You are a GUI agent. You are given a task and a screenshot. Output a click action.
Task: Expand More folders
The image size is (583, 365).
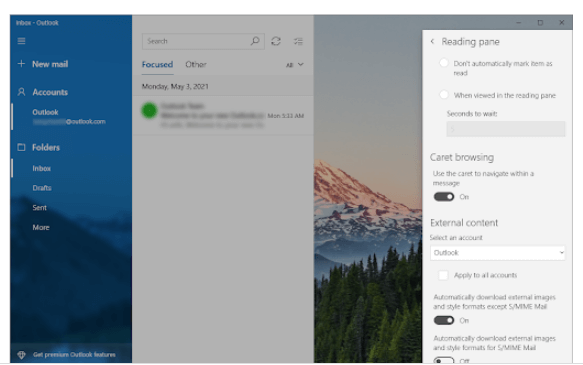(x=41, y=227)
